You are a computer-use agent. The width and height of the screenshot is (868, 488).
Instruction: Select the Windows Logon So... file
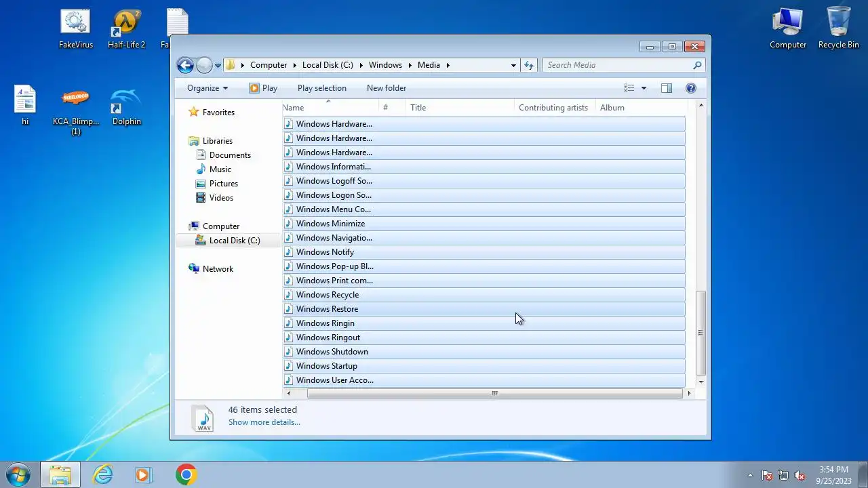tap(484, 195)
